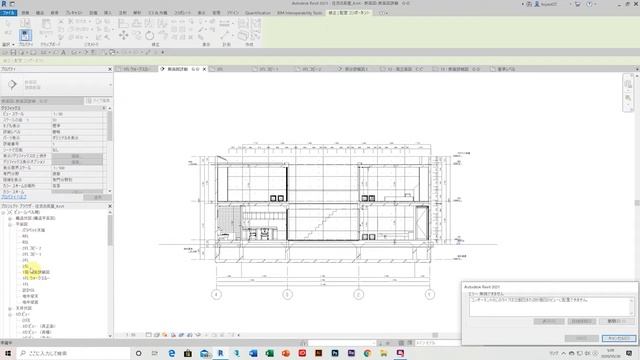Screen dimensions: 640x360
Task: Click the Detail Level icon on view bar
Action: tap(149, 335)
